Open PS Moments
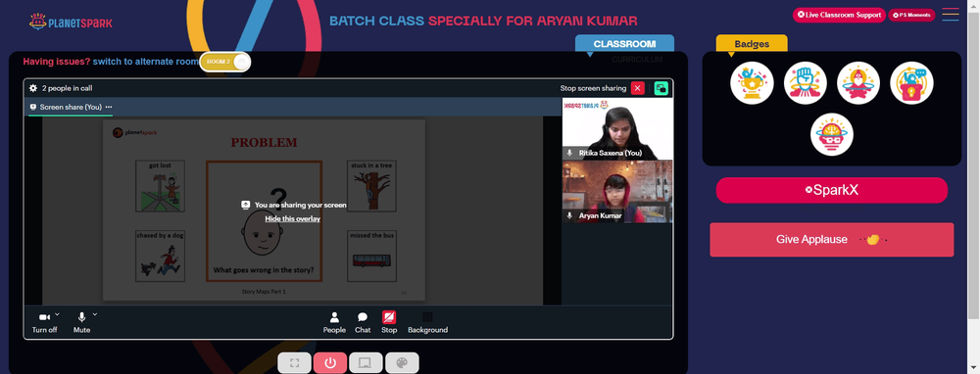980x374 pixels. (911, 15)
